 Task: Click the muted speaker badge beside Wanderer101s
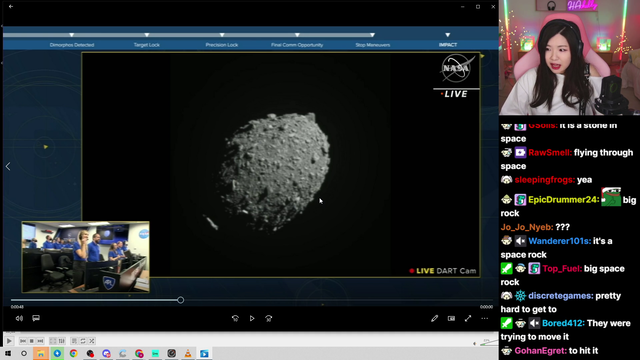click(x=520, y=241)
